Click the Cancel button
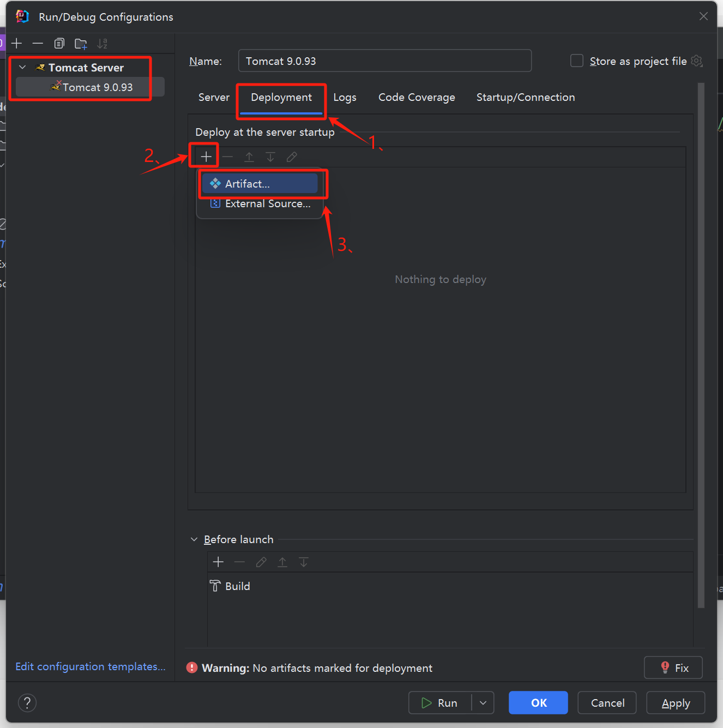The height and width of the screenshot is (728, 723). [x=607, y=703]
